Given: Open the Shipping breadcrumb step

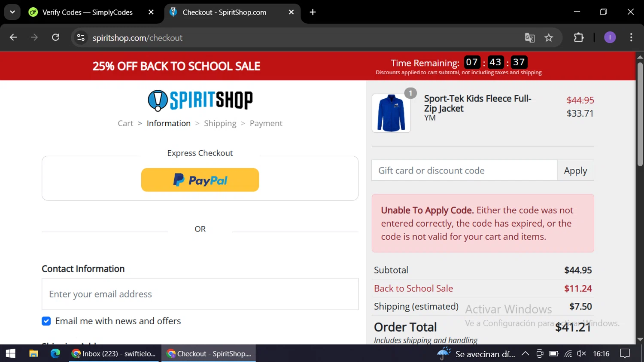Looking at the screenshot, I should click(x=220, y=123).
